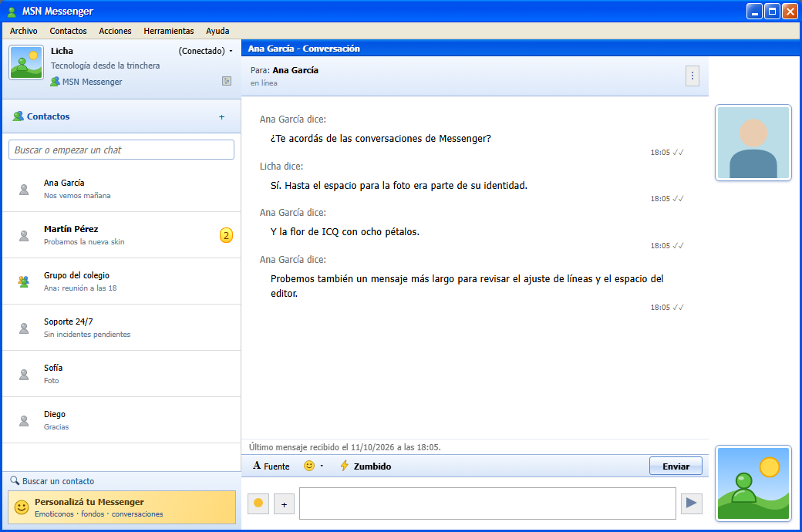Click the smiley icon in the Personalizá banner

[22, 507]
